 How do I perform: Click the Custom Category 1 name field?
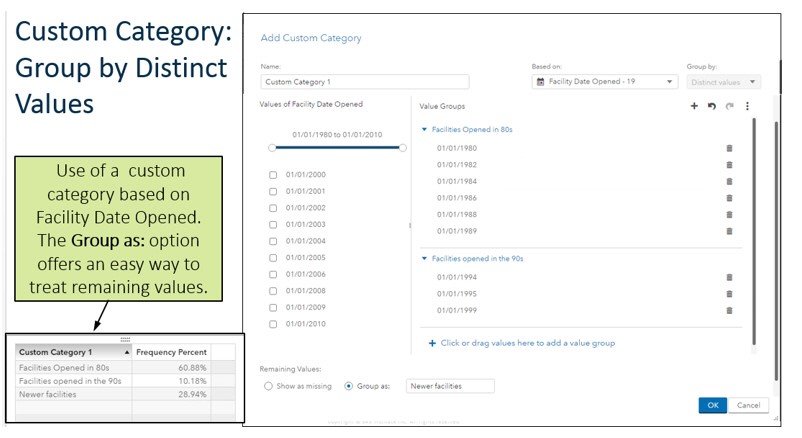pos(364,83)
